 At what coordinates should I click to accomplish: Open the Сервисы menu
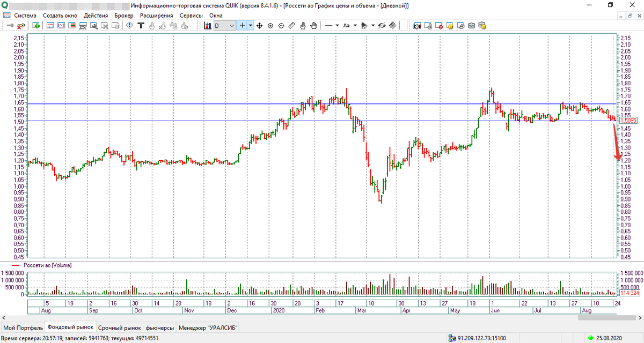192,16
